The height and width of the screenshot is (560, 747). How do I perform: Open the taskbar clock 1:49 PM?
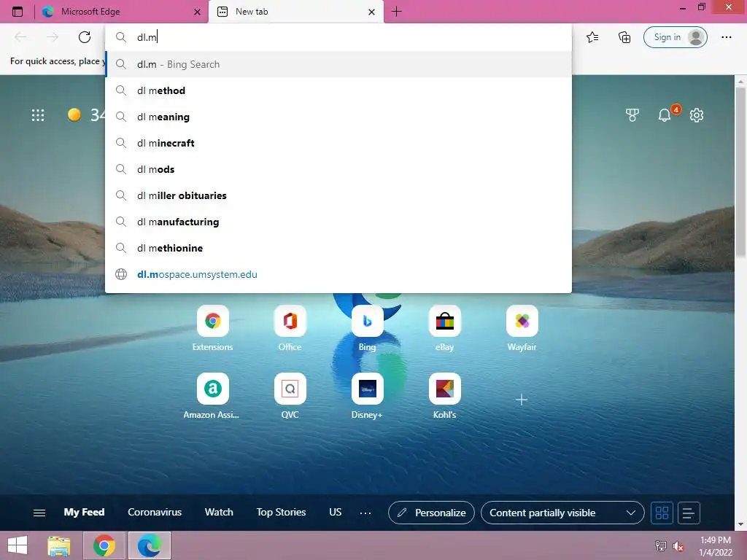(x=716, y=545)
